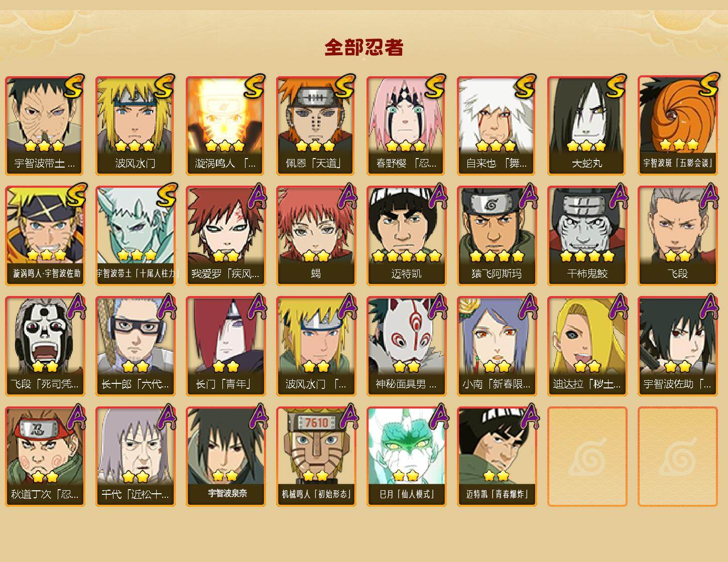Select the 干柿鬼鲛 character card
Screen dimensions: 728x562
pyautogui.click(x=587, y=236)
